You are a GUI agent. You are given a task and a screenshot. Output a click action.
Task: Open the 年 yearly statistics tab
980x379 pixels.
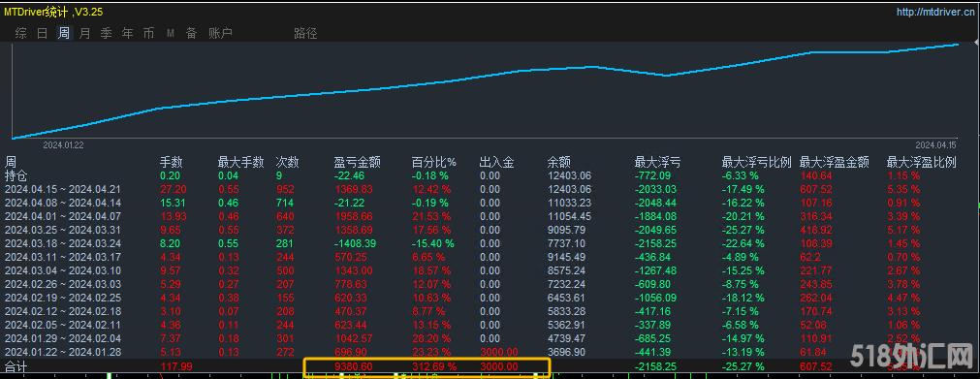coord(128,33)
